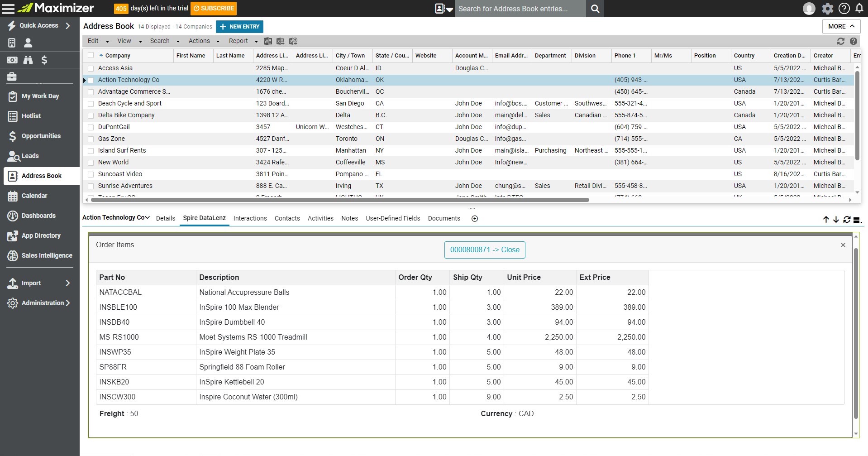The image size is (868, 456).
Task: Check the Beach Cycle and Sport checkbox
Action: pos(91,104)
